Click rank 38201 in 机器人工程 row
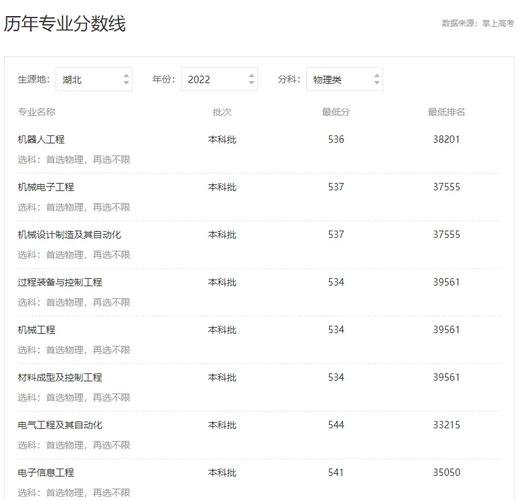 tap(446, 139)
